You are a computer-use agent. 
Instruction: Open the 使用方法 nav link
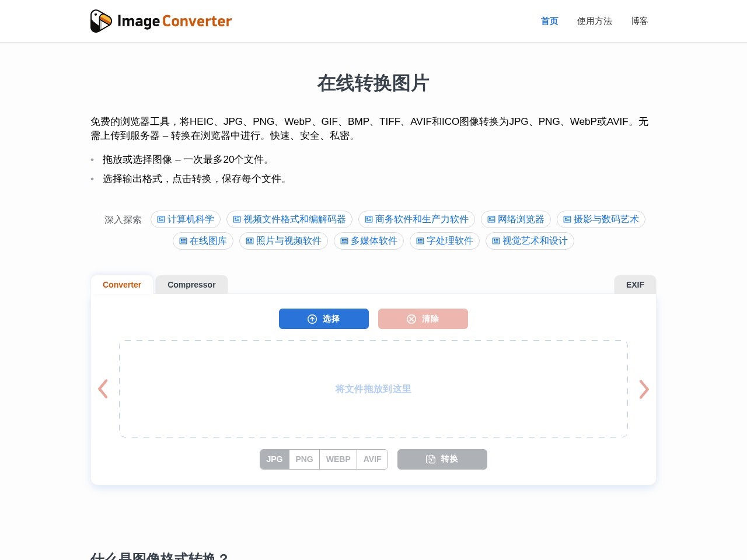tap(594, 21)
